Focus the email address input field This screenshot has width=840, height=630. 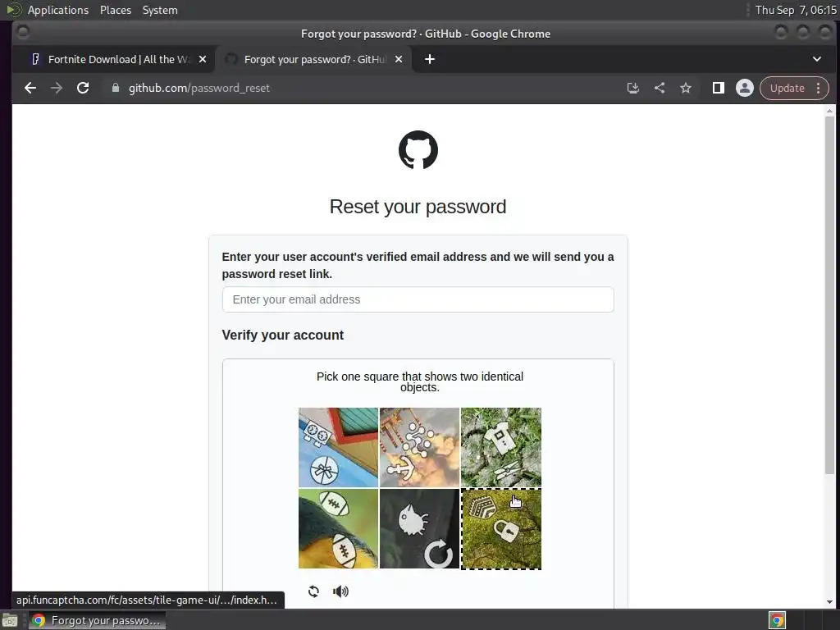point(418,299)
